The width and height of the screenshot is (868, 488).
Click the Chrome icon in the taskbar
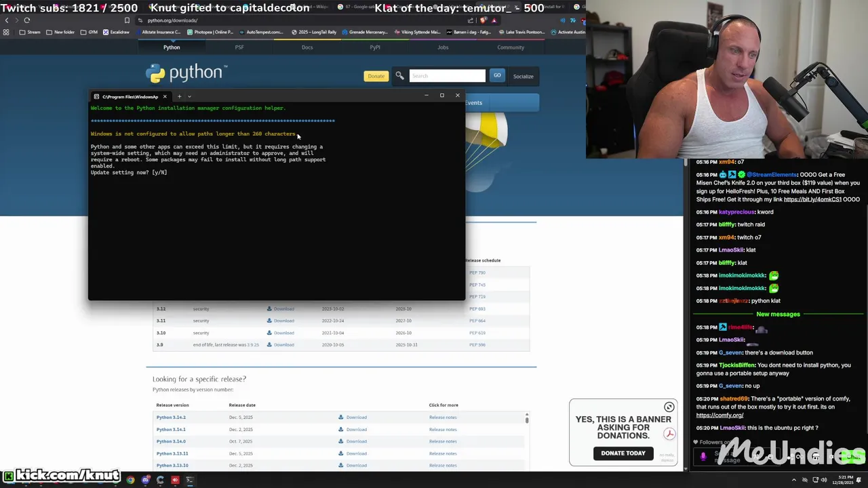click(131, 481)
